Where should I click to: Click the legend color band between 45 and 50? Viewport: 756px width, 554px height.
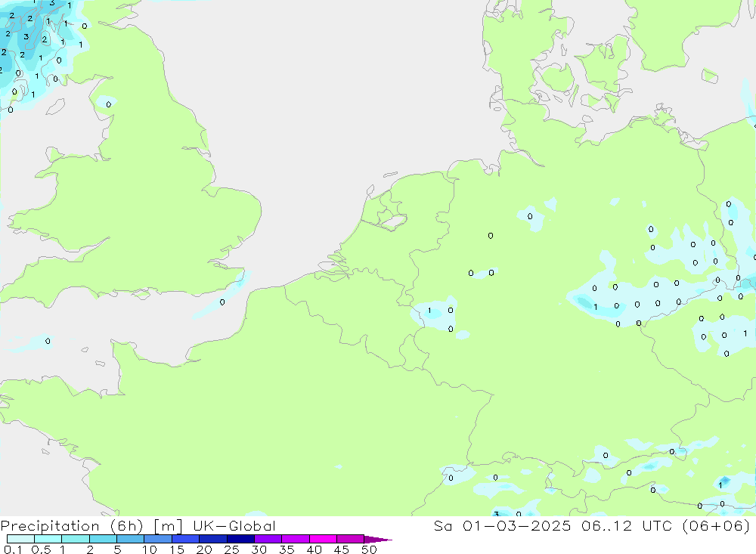click(351, 539)
